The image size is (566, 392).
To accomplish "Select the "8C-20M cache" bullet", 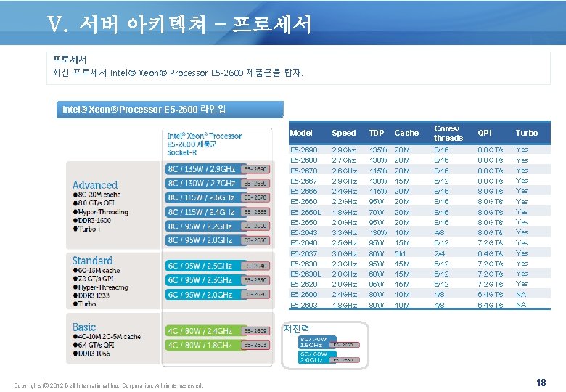I will 97,195.
